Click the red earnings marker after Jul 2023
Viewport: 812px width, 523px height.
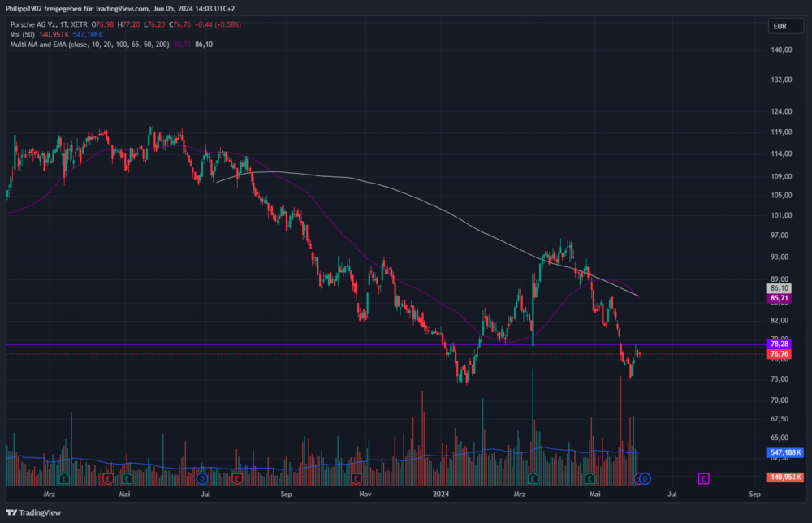[236, 478]
